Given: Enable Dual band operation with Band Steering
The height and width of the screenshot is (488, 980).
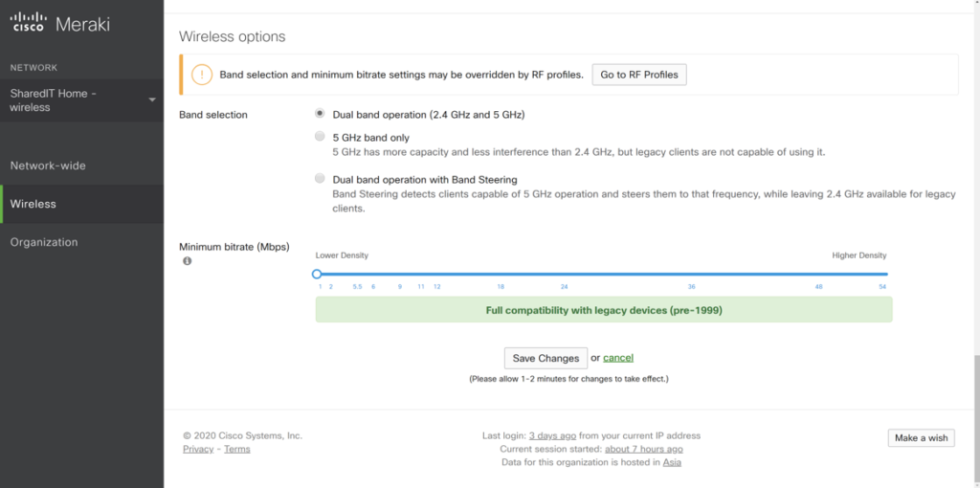Looking at the screenshot, I should pos(320,178).
